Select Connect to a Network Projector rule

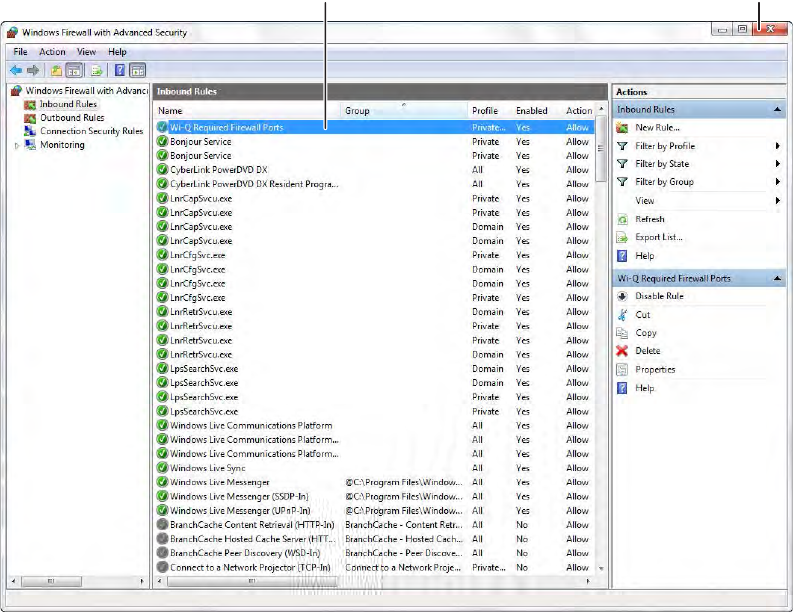(x=374, y=567)
